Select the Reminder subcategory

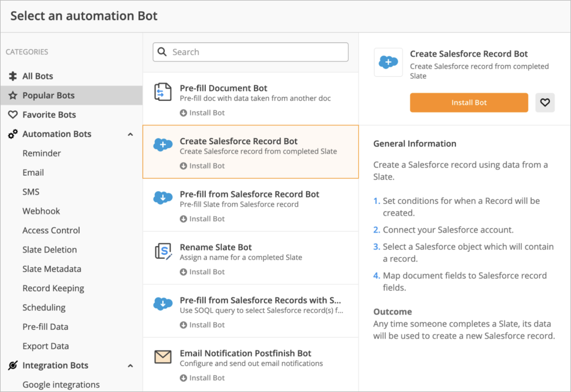point(42,154)
